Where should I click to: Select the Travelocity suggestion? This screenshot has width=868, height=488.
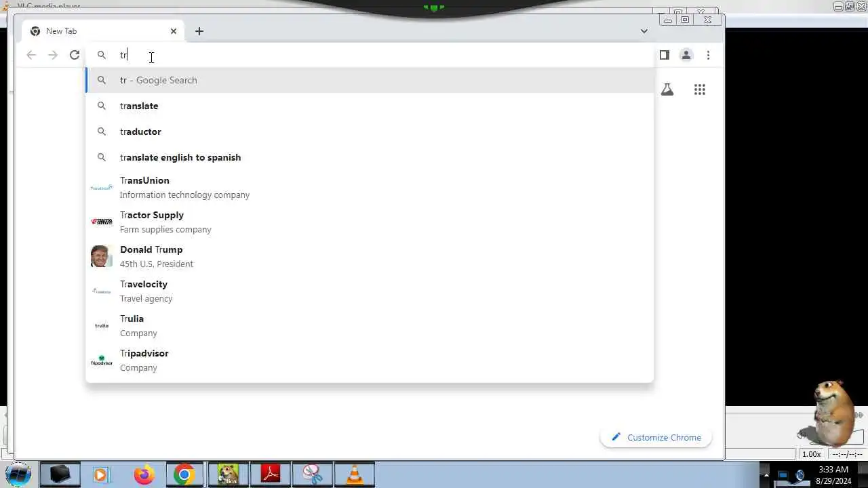(370, 291)
